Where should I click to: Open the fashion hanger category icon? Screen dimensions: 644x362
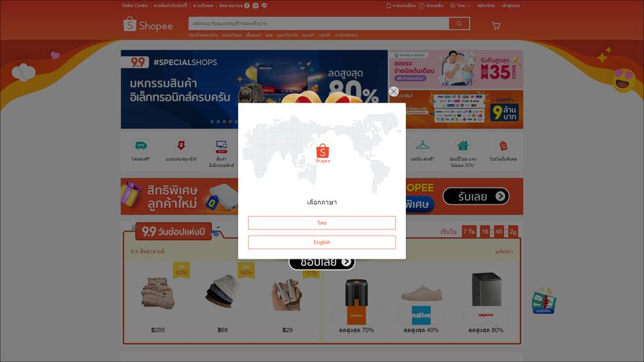tap(422, 145)
